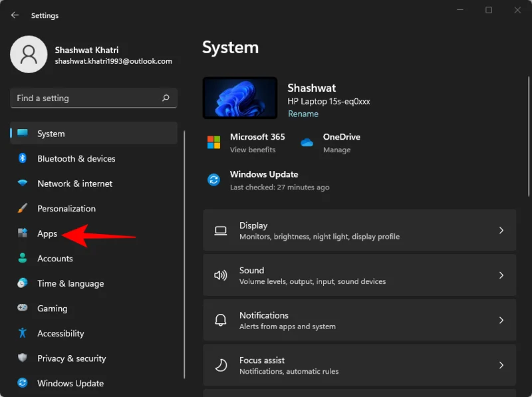Click the Gaming controller icon
Screen dimensions: 532x397
(x=21, y=308)
